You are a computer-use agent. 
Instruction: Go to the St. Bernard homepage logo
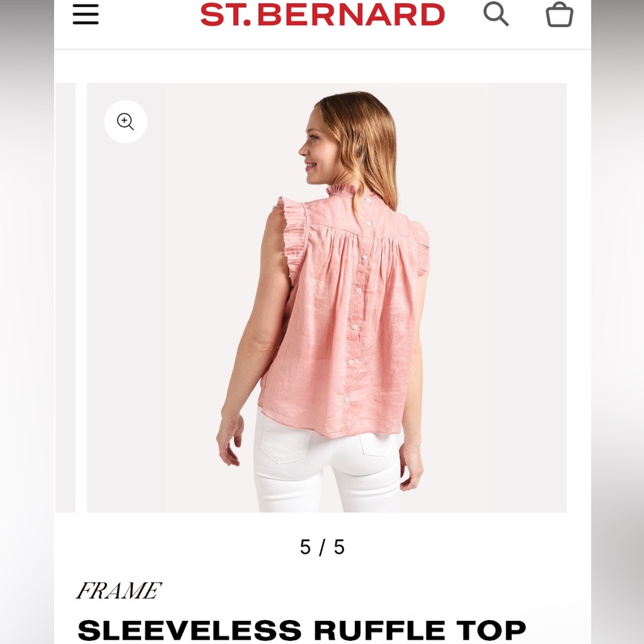tap(323, 15)
